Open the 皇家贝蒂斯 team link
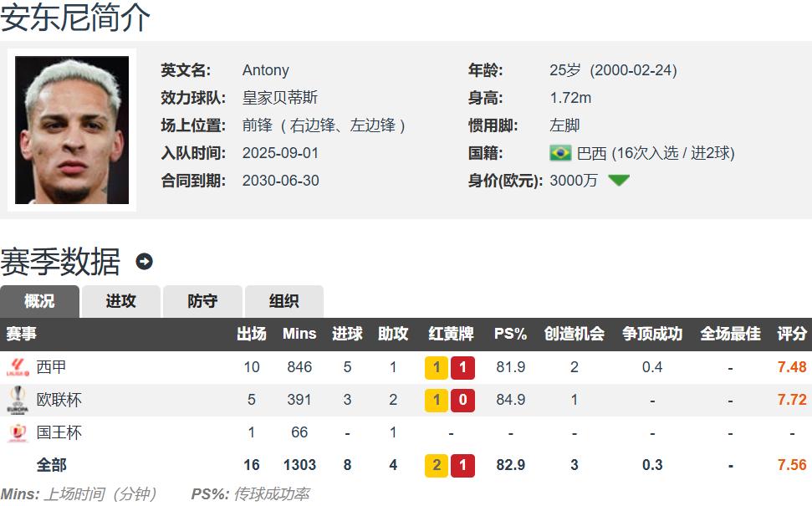 pos(280,98)
